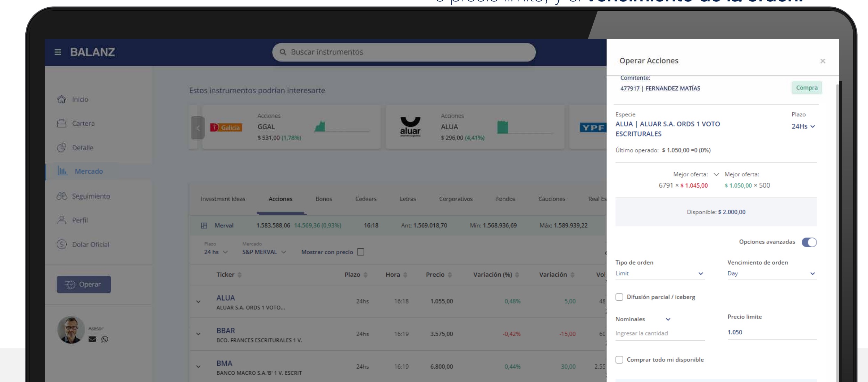Open the S&P MERVAL market dropdown
Screen dimensions: 868x382
click(x=264, y=252)
